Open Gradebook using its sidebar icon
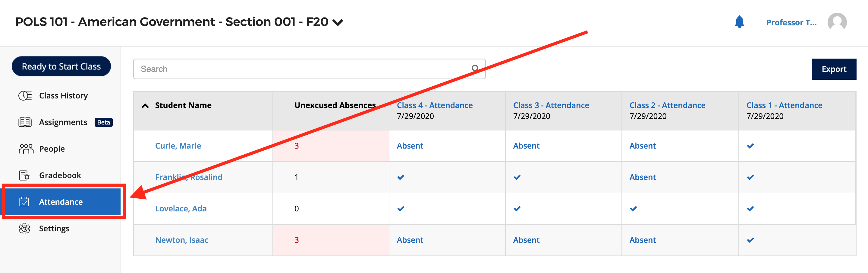 (x=24, y=175)
